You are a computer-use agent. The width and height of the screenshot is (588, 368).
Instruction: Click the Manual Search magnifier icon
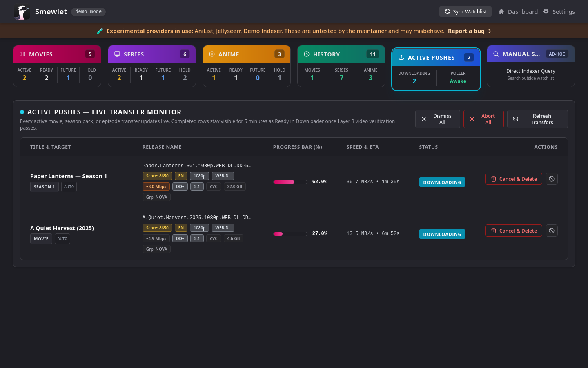[x=496, y=54]
